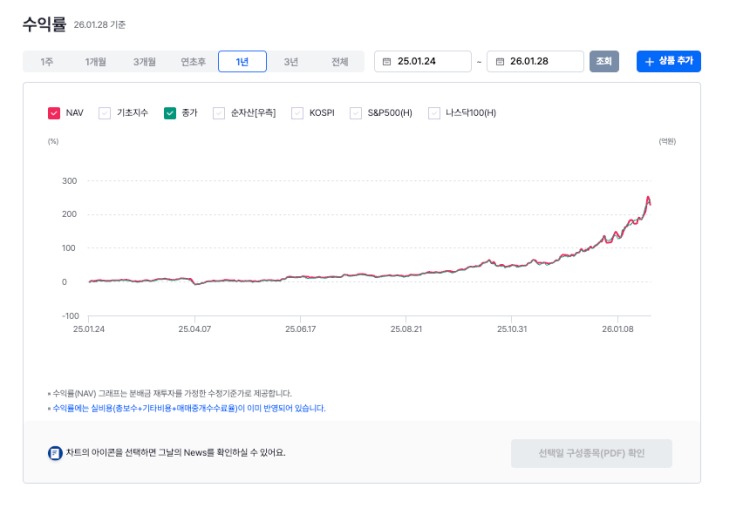Click the start date field 25.01.24
This screenshot has height=515, width=743.
423,61
